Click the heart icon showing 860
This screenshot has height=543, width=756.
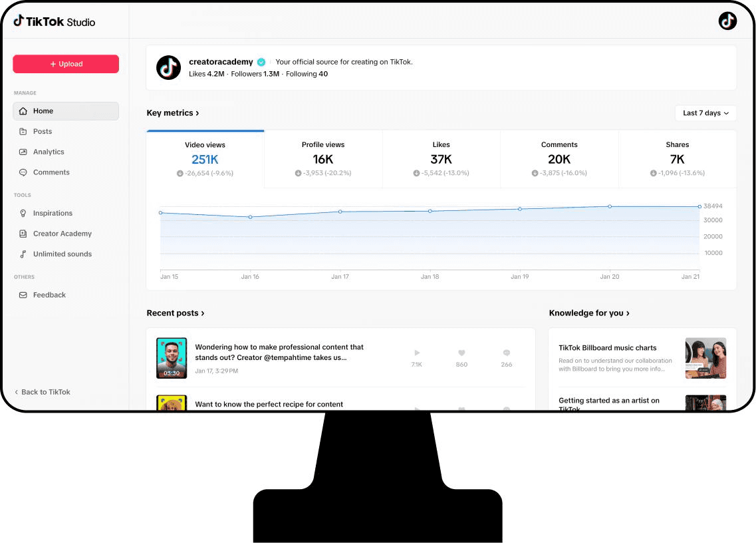tap(461, 353)
